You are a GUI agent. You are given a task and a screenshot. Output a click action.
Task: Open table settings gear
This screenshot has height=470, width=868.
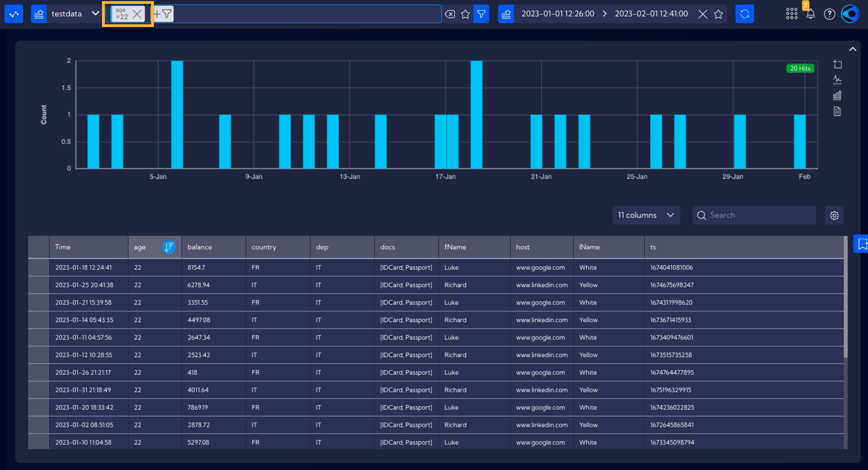point(834,215)
